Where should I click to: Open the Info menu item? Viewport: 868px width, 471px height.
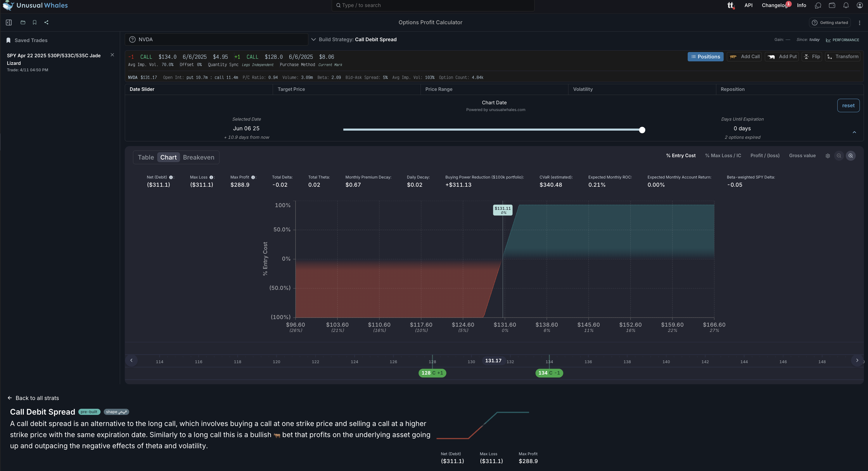802,5
